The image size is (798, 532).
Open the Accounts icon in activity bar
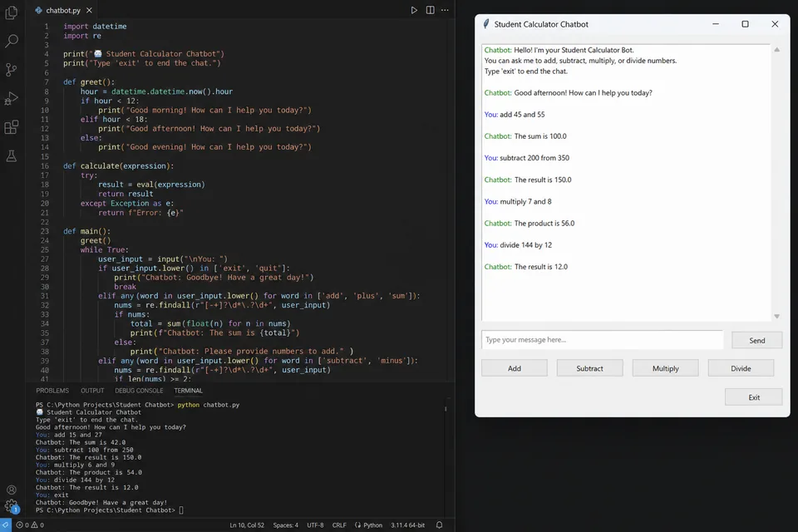click(11, 490)
